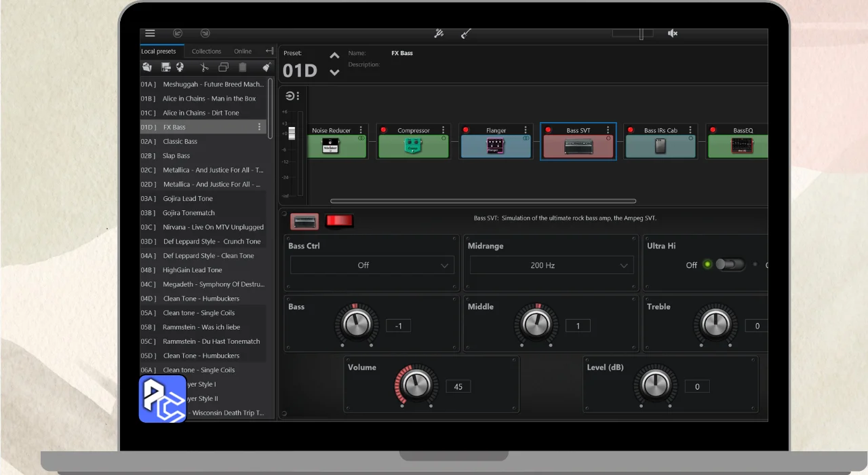Select the Classic Bass preset
Viewport: 868px width, 475px height.
(x=180, y=142)
